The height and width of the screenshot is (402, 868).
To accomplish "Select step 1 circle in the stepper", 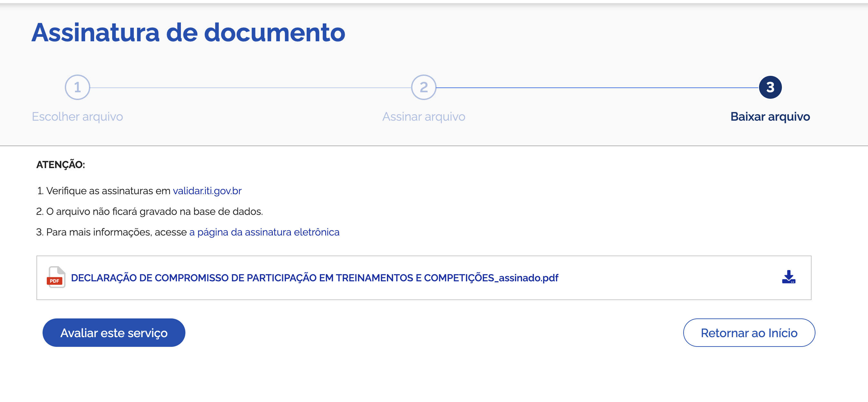I will point(77,87).
